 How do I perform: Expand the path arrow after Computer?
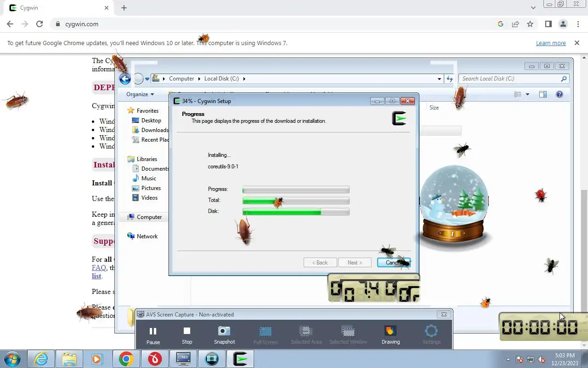pos(200,79)
